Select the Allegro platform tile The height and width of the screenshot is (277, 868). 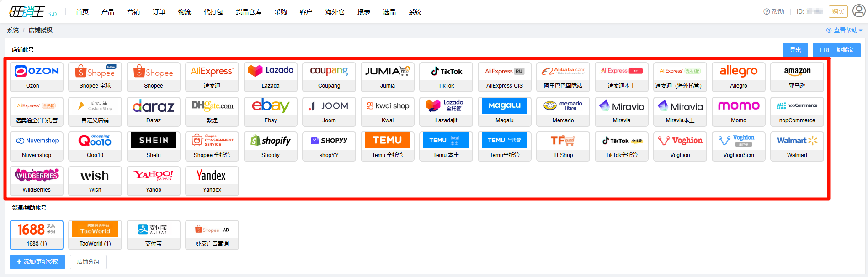coord(739,77)
